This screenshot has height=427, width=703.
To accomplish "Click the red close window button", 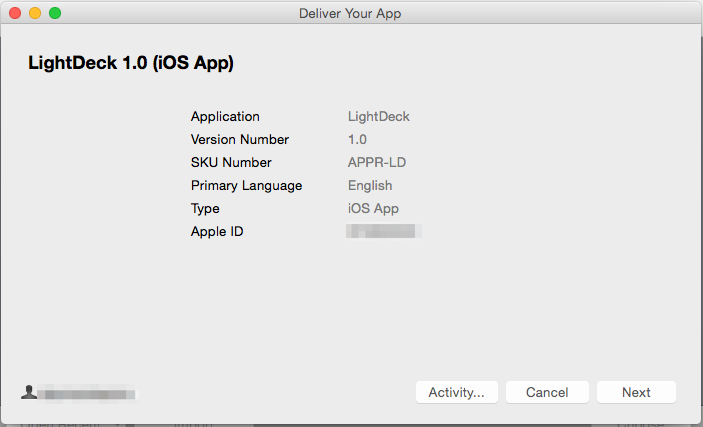I will coord(15,13).
